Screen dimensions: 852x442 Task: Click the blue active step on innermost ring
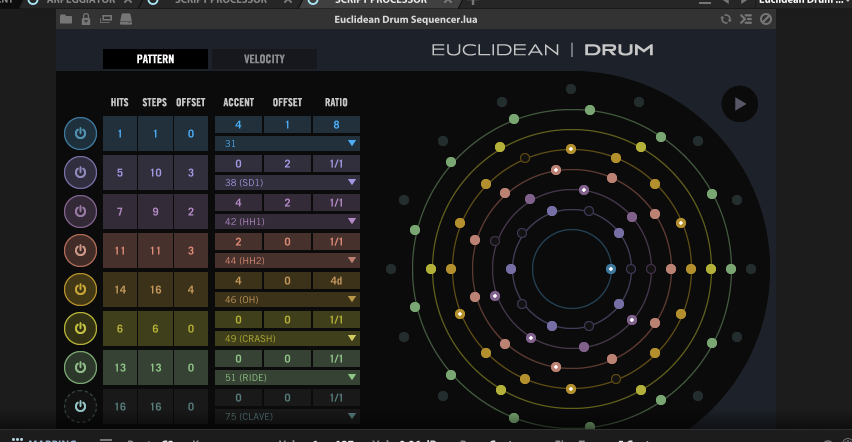coord(611,269)
